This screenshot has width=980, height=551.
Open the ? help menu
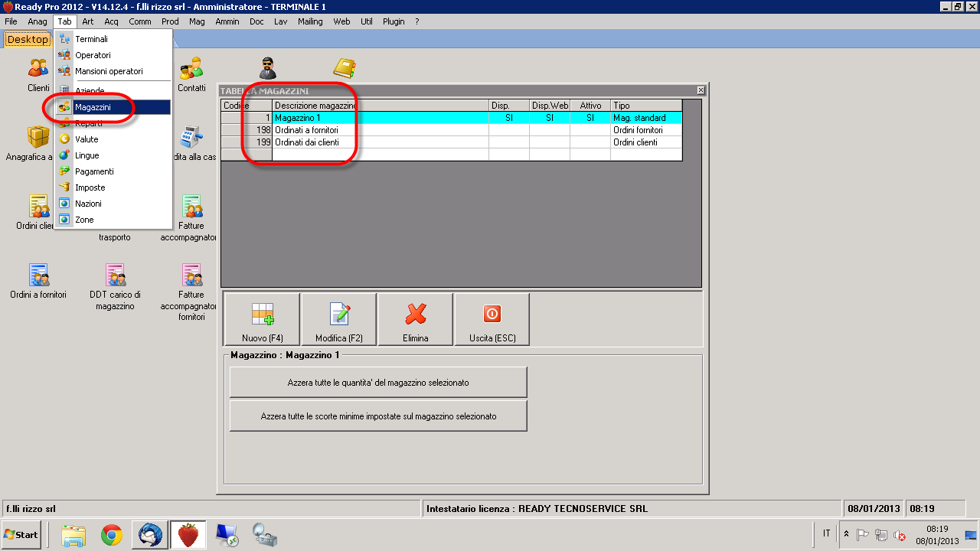[x=417, y=21]
